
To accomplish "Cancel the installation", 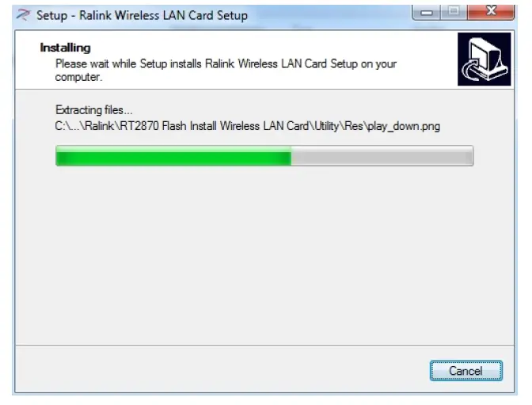I will [x=465, y=371].
